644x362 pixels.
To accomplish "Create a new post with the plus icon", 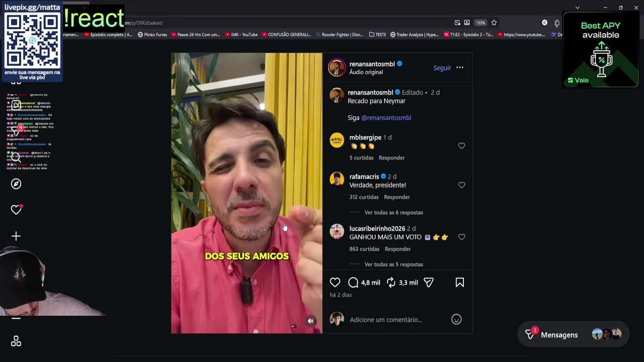I will coord(16,236).
